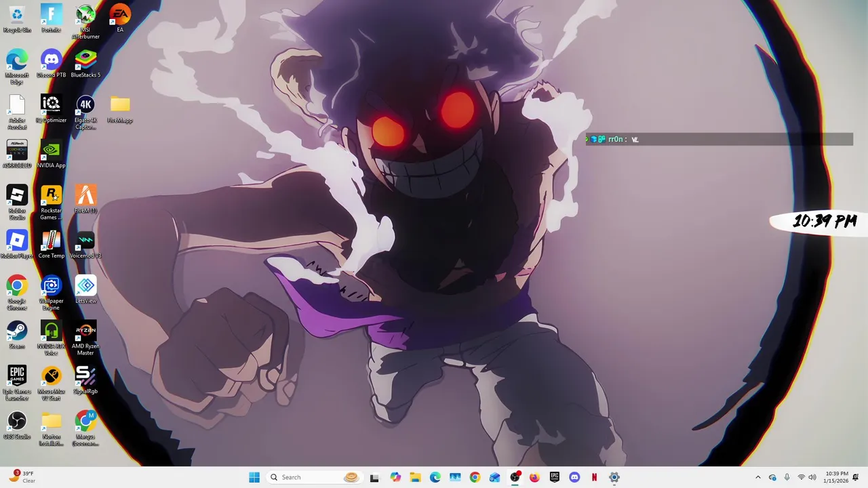Select the LetsView desktop icon
Image resolution: width=868 pixels, height=488 pixels.
(x=85, y=289)
